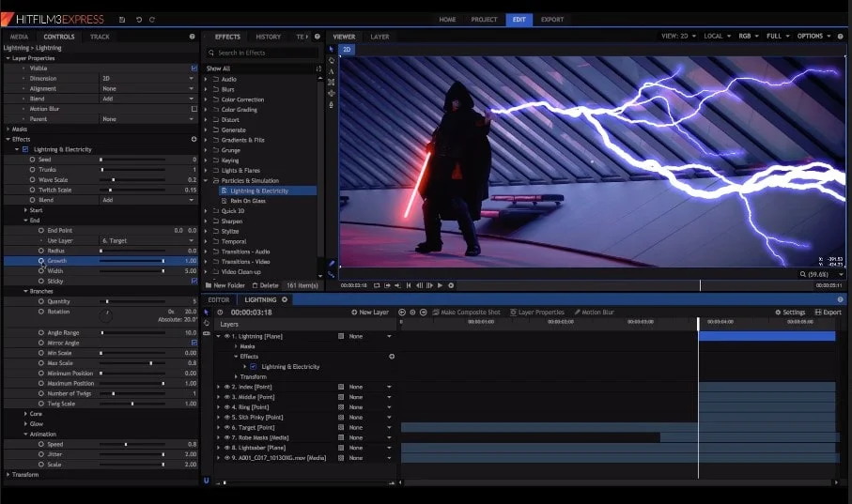Hide the 6. Target [Point] layer
This screenshot has width=852, height=504.
tap(227, 427)
